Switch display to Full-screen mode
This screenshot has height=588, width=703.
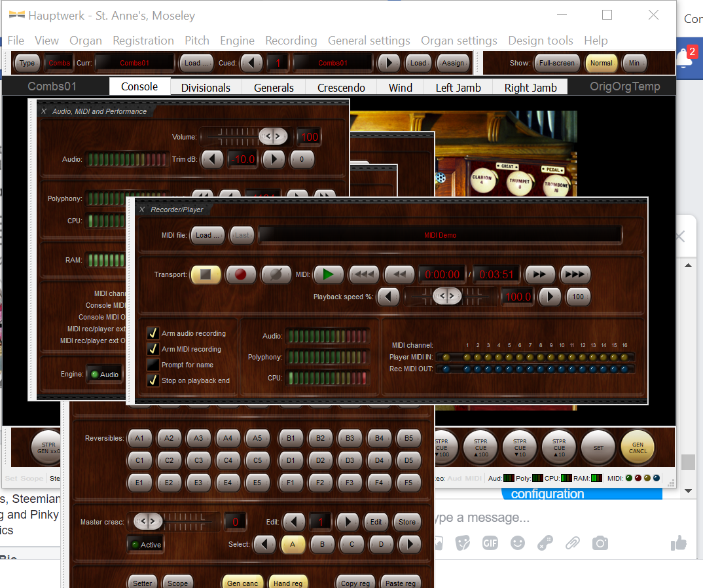pyautogui.click(x=557, y=63)
